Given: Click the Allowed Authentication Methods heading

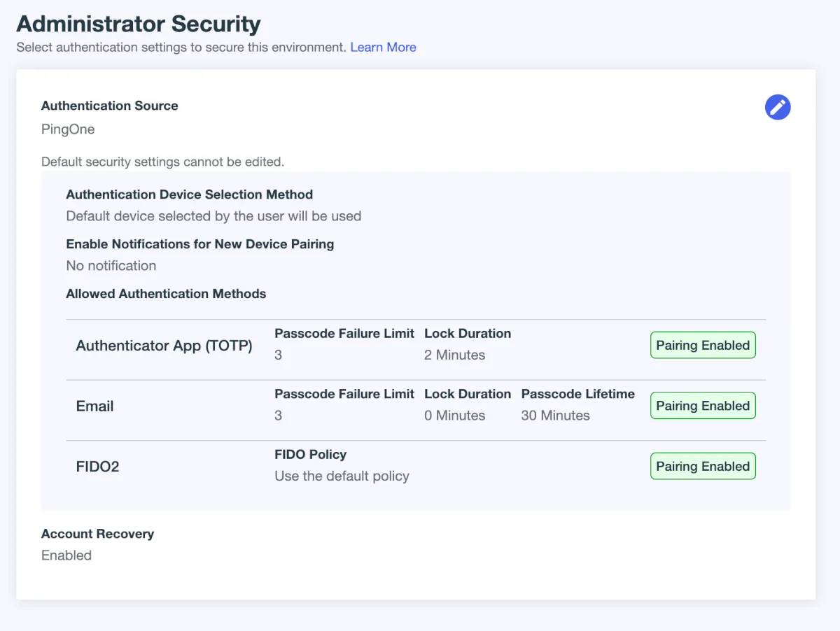Looking at the screenshot, I should click(166, 294).
